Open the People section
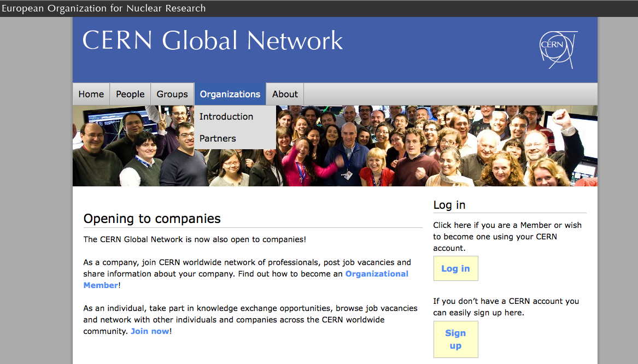Image resolution: width=638 pixels, height=364 pixels. [130, 93]
